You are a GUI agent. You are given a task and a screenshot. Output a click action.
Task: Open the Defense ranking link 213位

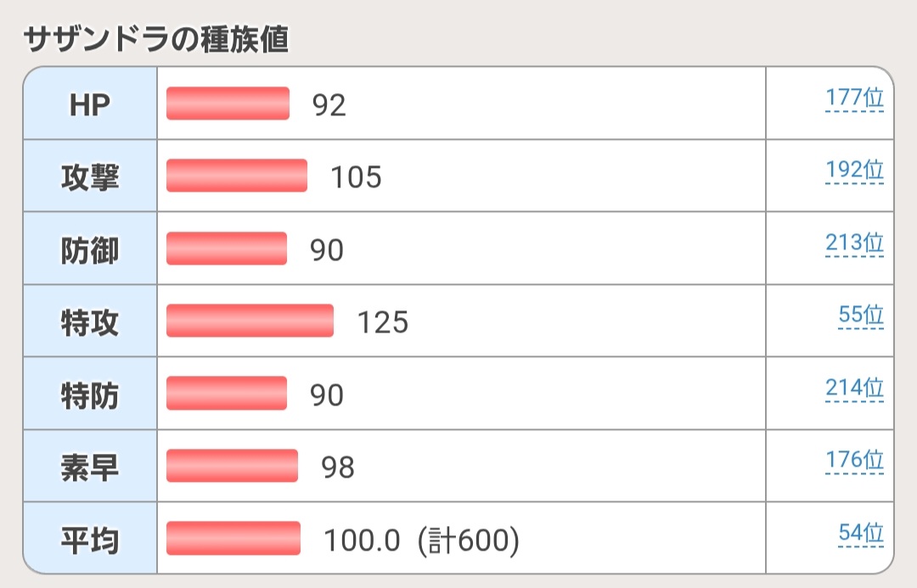tap(854, 244)
